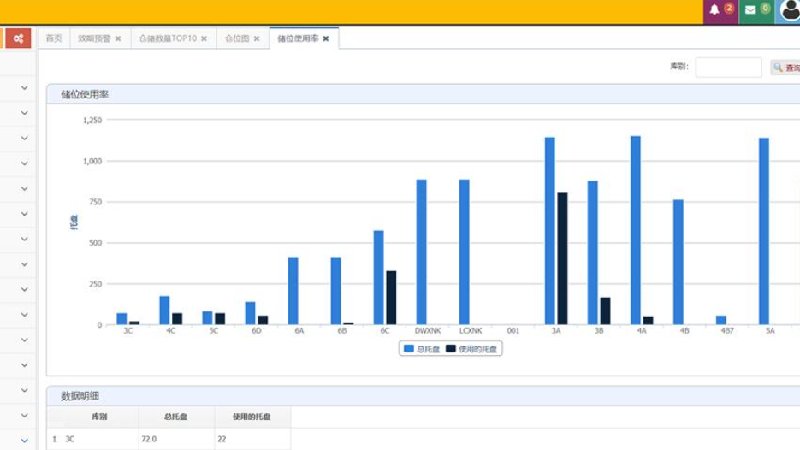Screen dimensions: 800x450
Task: Click the dark 3A used-pallets bar
Action: coord(562,258)
